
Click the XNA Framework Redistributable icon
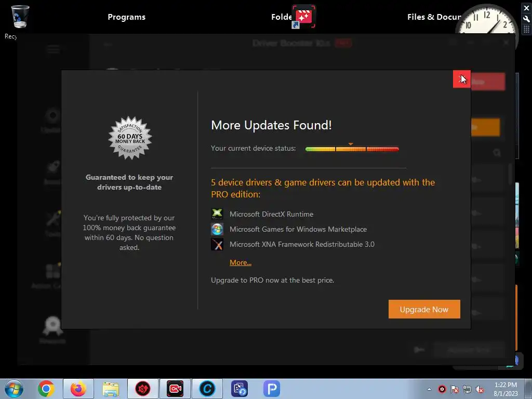(217, 244)
